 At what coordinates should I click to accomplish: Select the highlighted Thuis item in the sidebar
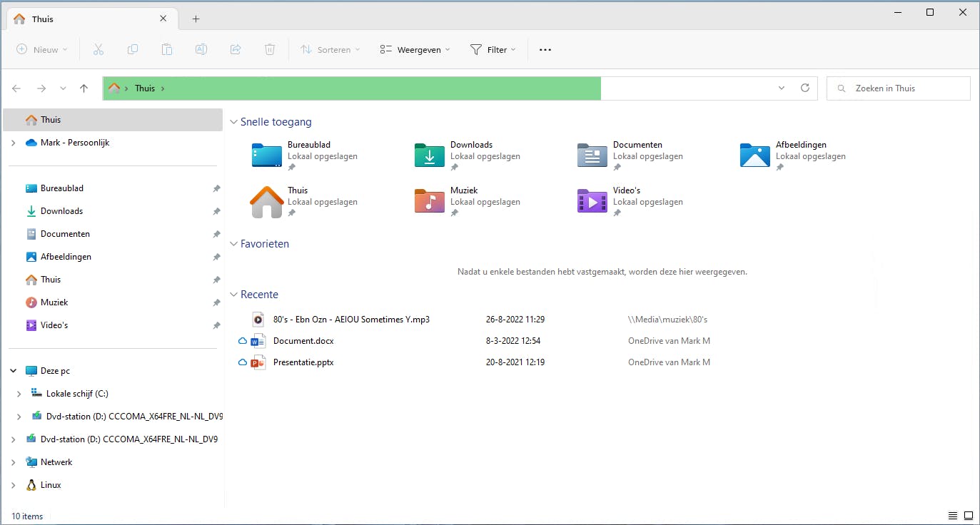click(113, 120)
